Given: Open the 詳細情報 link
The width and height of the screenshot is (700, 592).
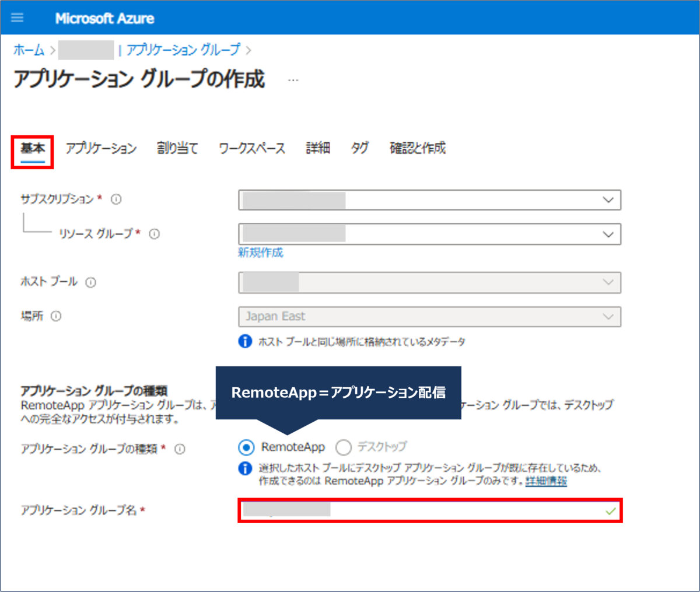Looking at the screenshot, I should coord(546,481).
